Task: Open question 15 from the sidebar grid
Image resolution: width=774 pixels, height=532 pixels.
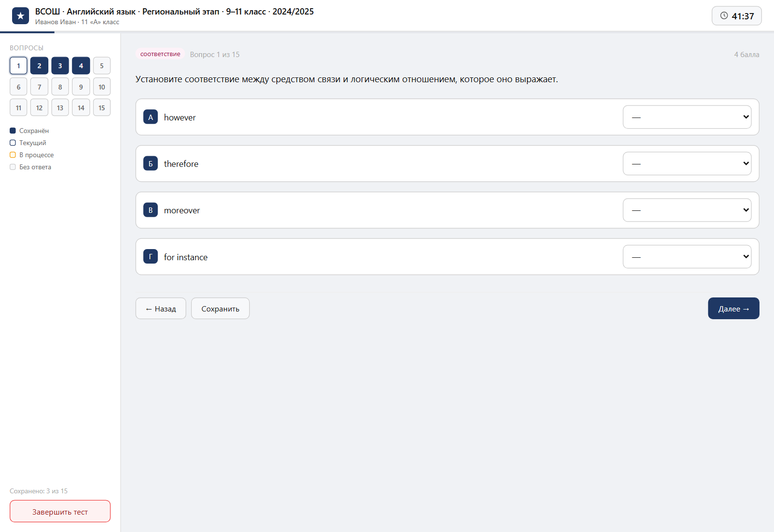Action: coord(102,108)
